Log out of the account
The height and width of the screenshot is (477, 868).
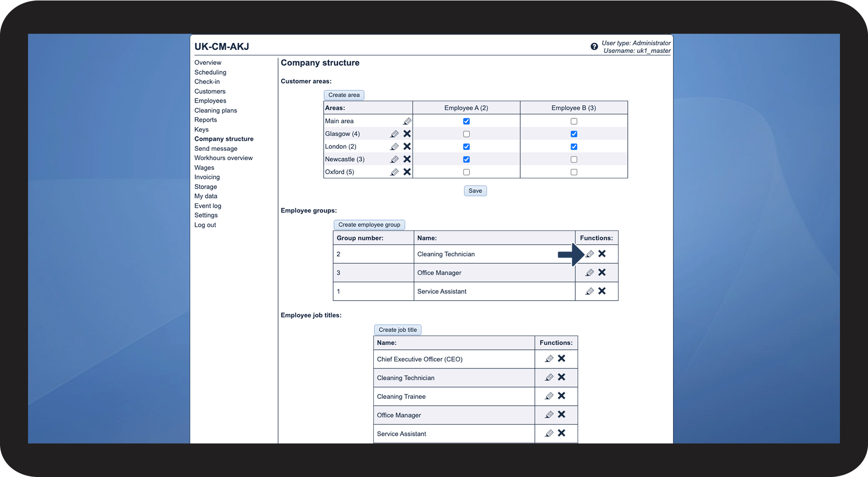click(205, 225)
